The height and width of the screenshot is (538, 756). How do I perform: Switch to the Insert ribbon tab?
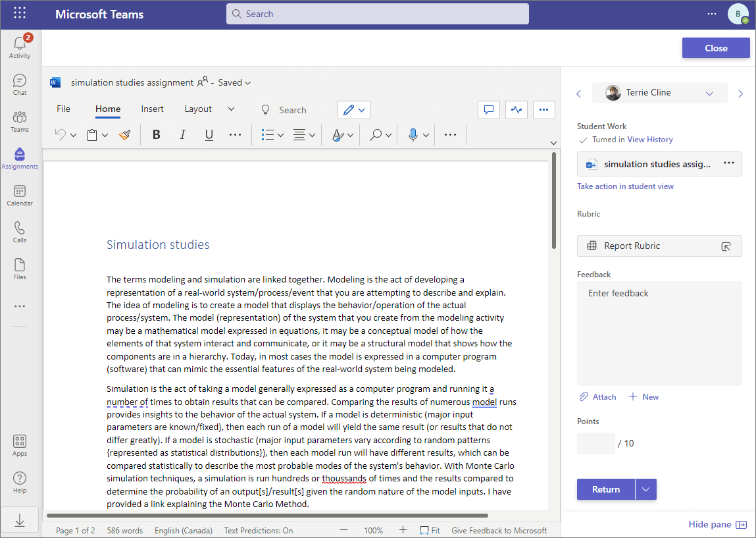point(152,109)
